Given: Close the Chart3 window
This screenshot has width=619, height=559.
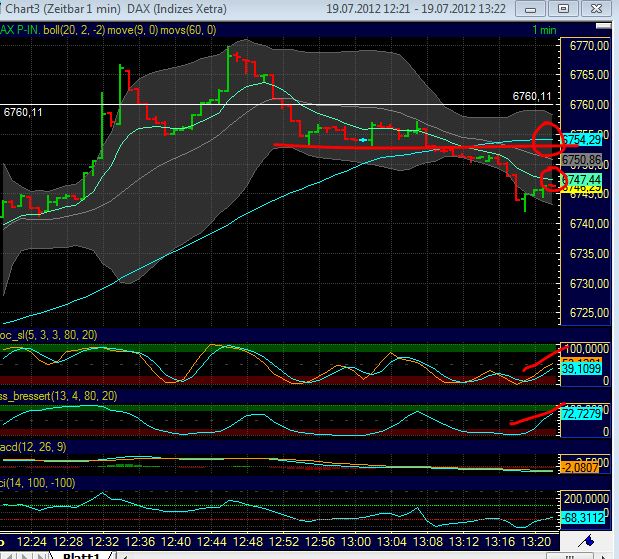Looking at the screenshot, I should pos(596,9).
